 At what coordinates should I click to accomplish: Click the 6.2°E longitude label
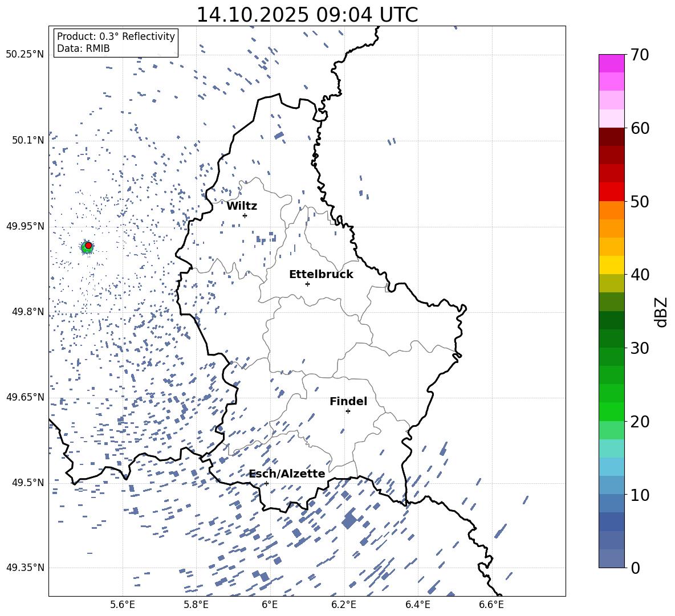[344, 605]
